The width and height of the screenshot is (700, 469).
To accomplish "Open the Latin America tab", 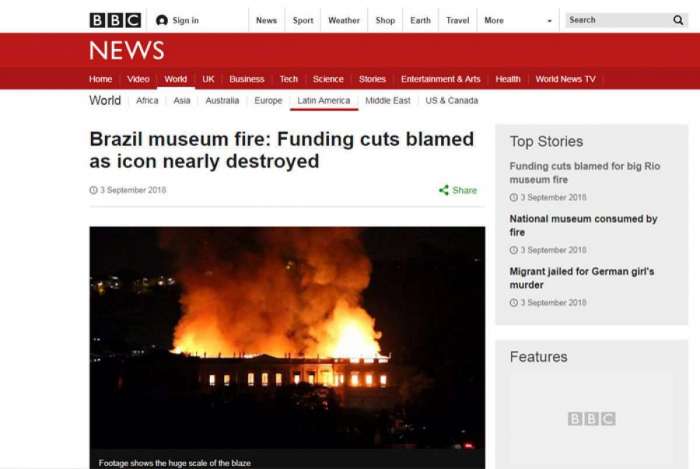I will coord(324,101).
